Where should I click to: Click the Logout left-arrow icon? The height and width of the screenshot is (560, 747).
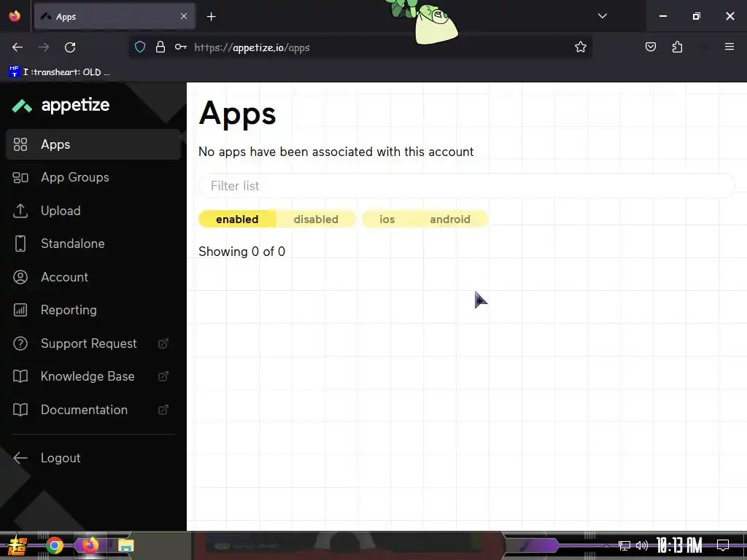(20, 458)
